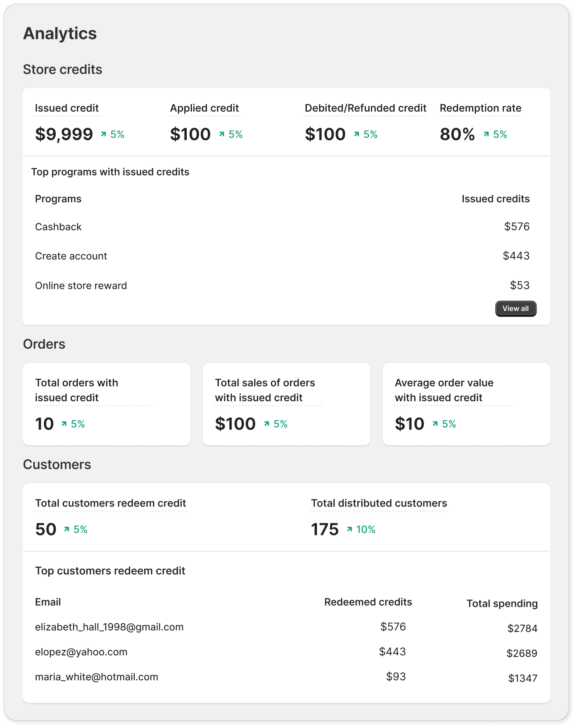
Task: Click trend arrow in Total sales card
Action: click(x=267, y=424)
